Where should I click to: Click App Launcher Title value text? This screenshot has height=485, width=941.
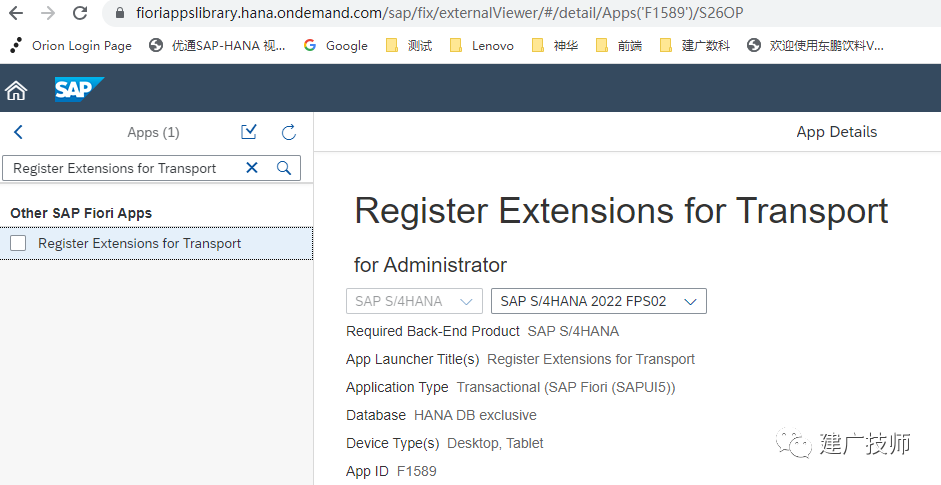pyautogui.click(x=591, y=360)
